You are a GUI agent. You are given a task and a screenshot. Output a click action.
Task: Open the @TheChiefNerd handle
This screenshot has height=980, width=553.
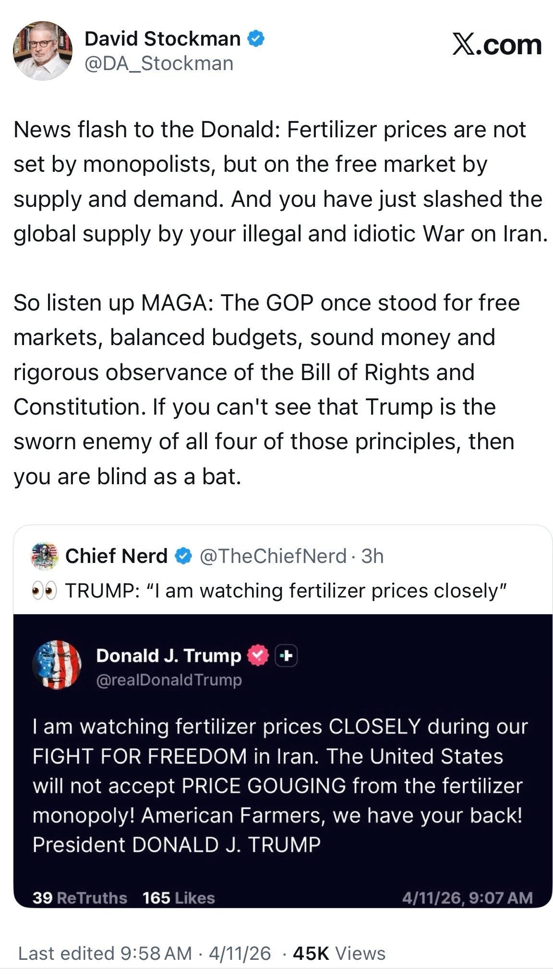[x=272, y=556]
